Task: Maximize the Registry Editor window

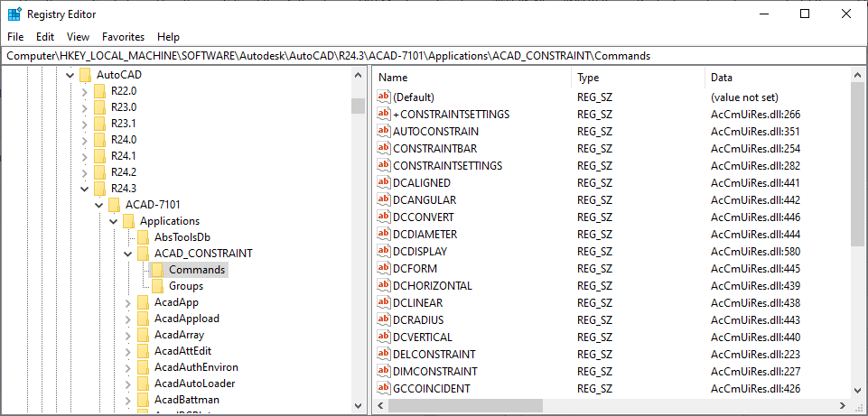Action: (x=805, y=14)
